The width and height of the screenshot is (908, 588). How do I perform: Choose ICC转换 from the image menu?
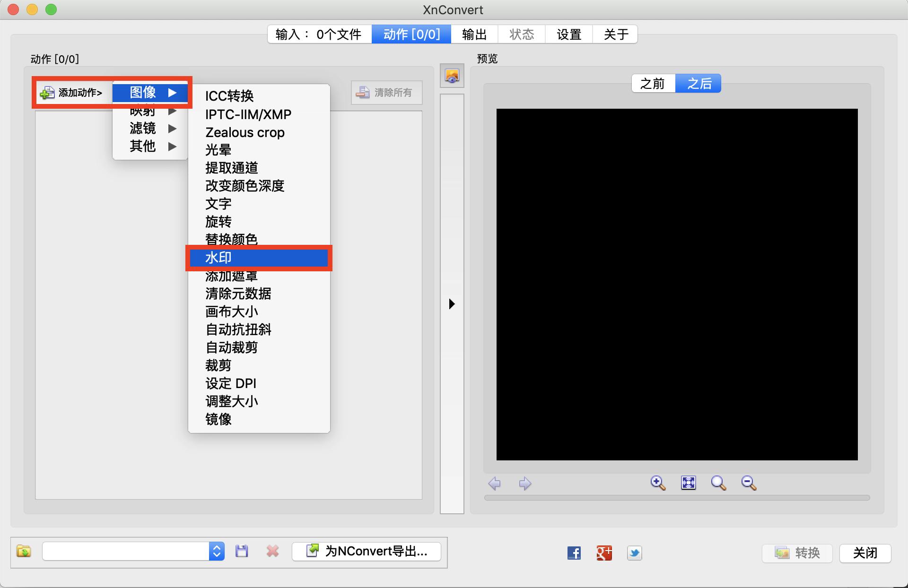(x=259, y=96)
